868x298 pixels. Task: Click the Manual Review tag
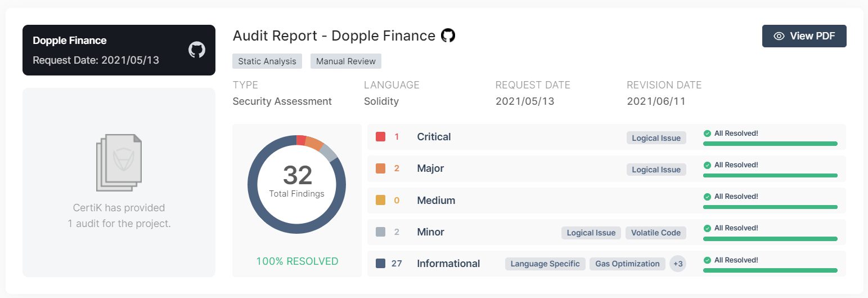coord(346,61)
